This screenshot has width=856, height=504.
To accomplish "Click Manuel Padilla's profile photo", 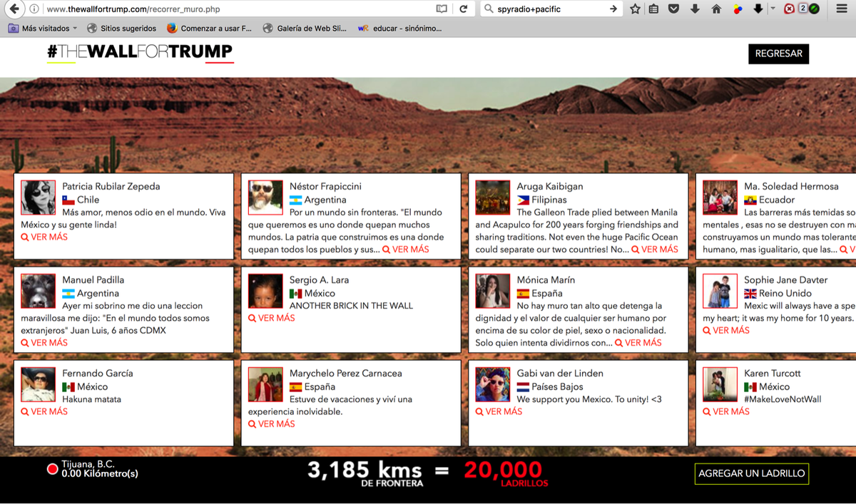I will click(39, 291).
